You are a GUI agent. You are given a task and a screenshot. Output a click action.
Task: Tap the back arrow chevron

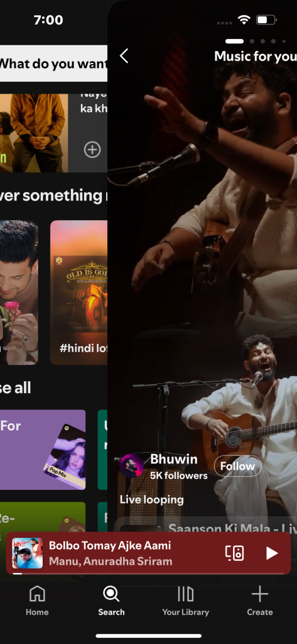pyautogui.click(x=124, y=56)
